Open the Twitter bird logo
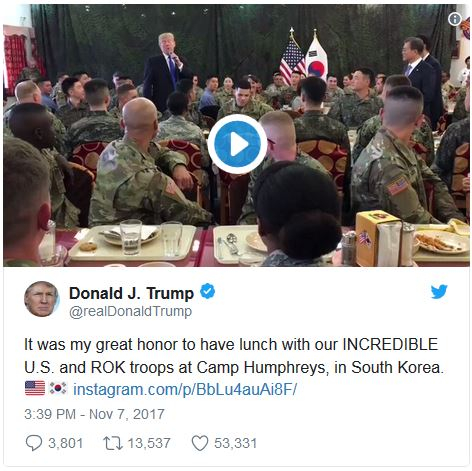This screenshot has height=471, width=472. [439, 292]
